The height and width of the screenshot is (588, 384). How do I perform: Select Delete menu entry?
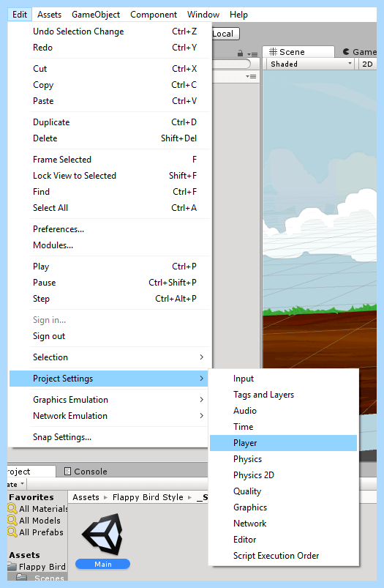click(110, 138)
